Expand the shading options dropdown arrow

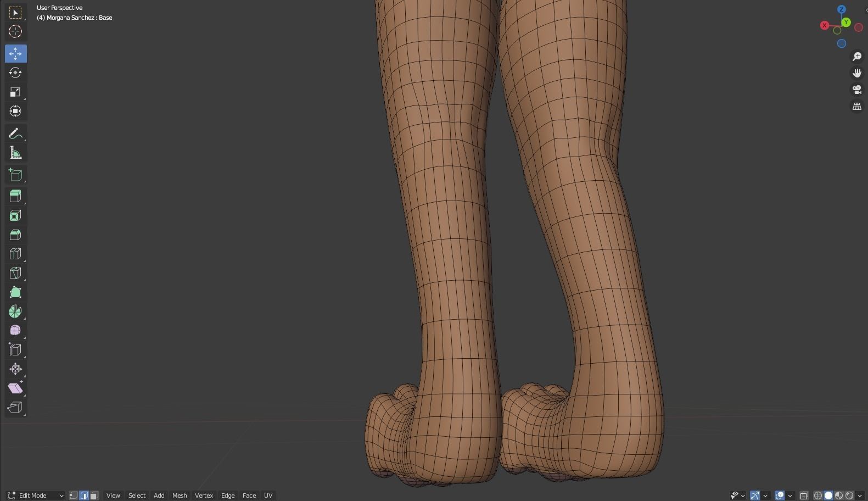pos(860,496)
